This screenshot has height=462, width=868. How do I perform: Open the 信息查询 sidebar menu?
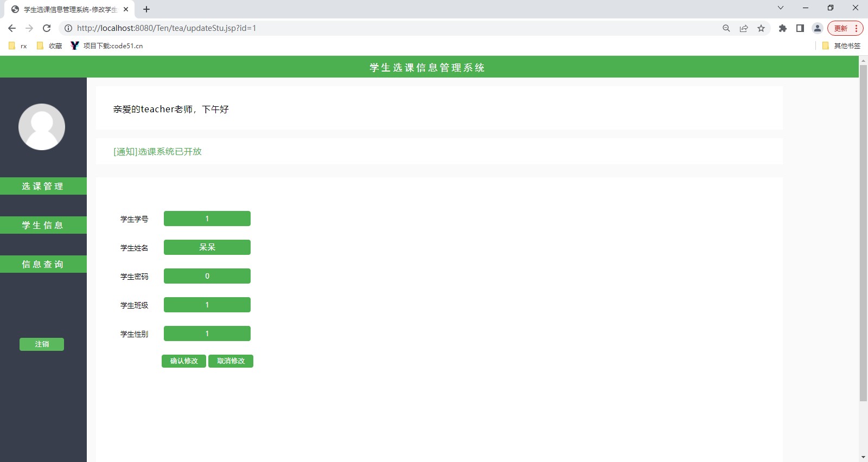tap(43, 264)
